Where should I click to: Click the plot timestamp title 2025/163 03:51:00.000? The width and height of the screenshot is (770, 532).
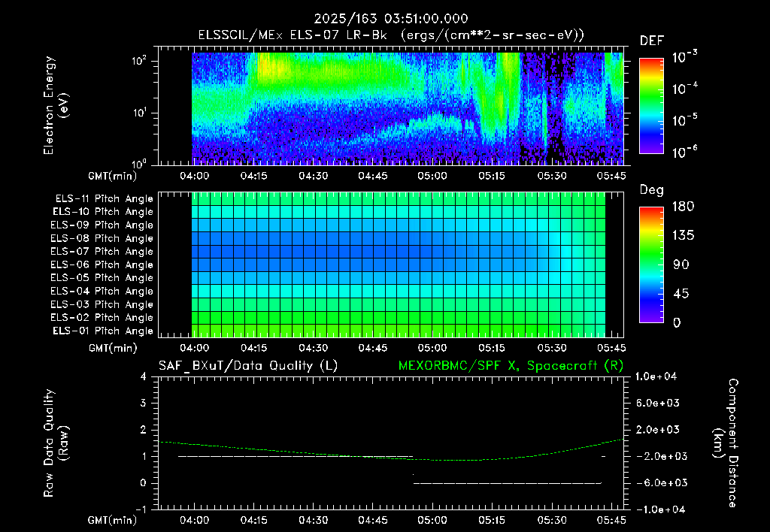click(x=391, y=19)
